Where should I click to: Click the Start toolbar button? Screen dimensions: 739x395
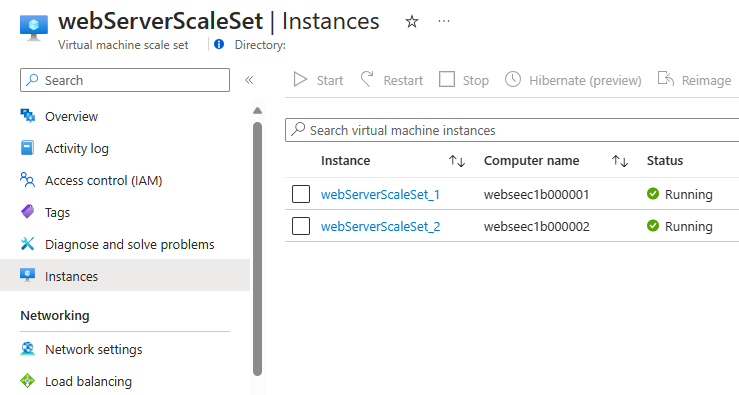tap(318, 80)
